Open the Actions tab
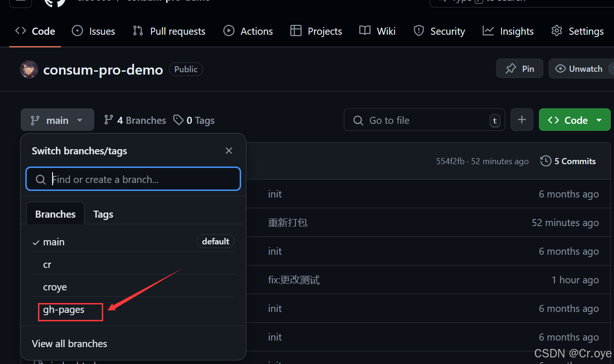This screenshot has height=364, width=614. [248, 31]
